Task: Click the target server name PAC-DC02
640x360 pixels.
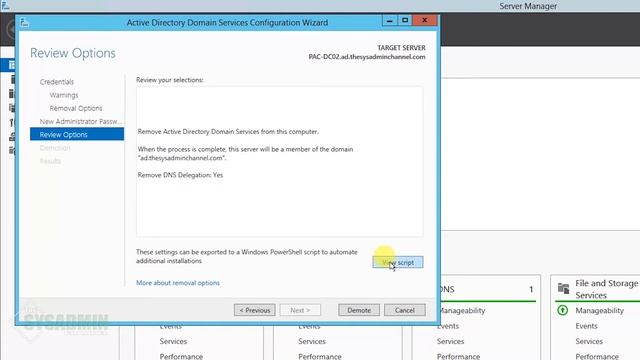Action: coord(367,57)
